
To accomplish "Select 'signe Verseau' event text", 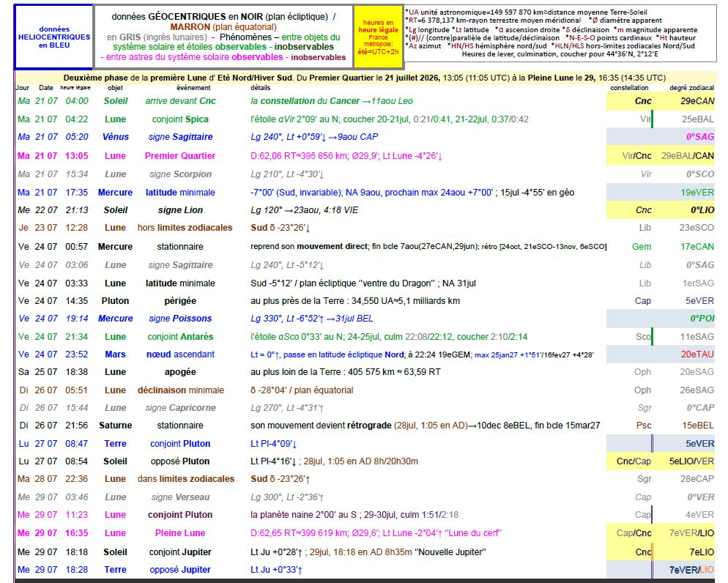I will coord(180,497).
